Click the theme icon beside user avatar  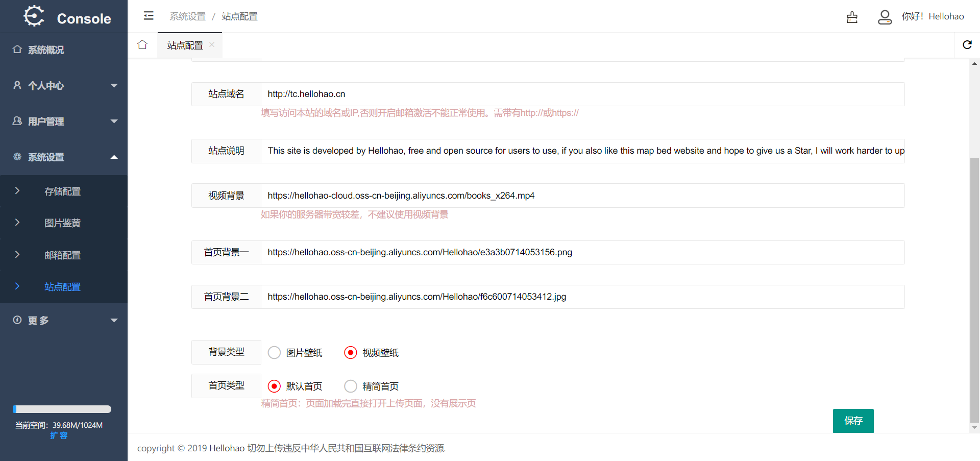click(852, 17)
